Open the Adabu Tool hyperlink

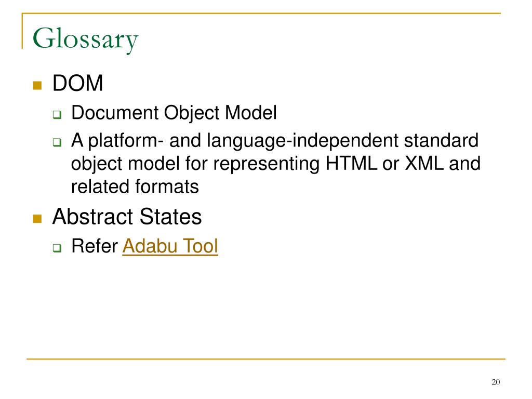(170, 246)
